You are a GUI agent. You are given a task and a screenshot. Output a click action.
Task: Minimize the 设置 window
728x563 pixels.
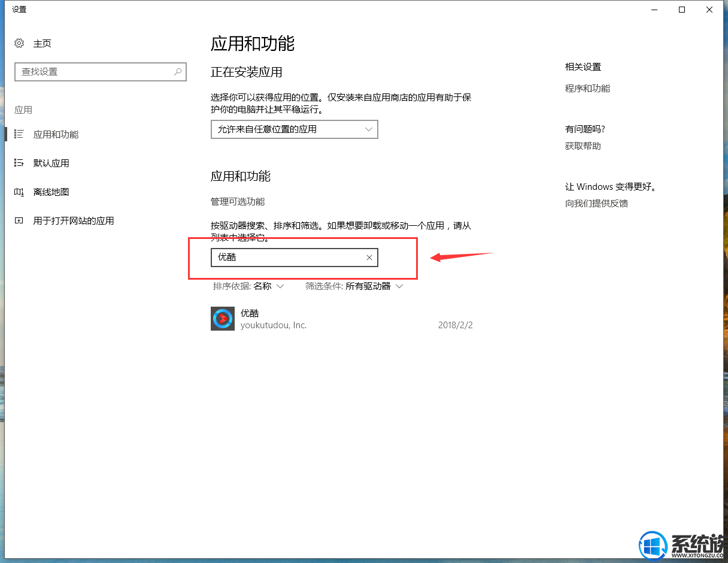[654, 9]
